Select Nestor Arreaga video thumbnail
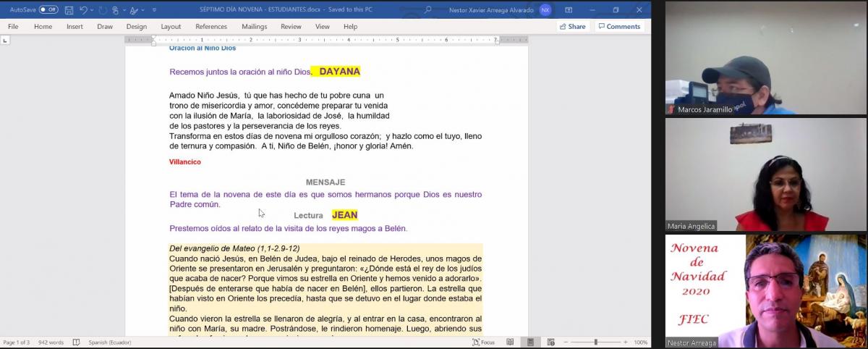 pos(765,291)
